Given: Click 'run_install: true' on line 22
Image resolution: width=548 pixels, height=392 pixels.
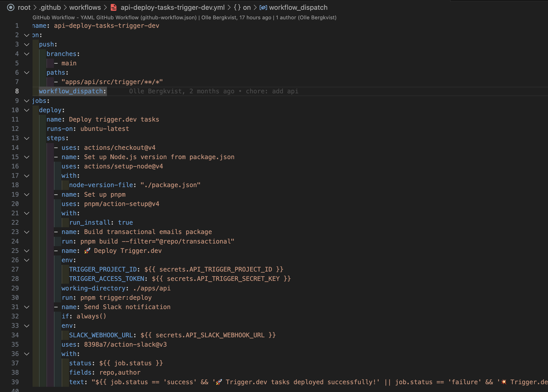Looking at the screenshot, I should pyautogui.click(x=101, y=222).
